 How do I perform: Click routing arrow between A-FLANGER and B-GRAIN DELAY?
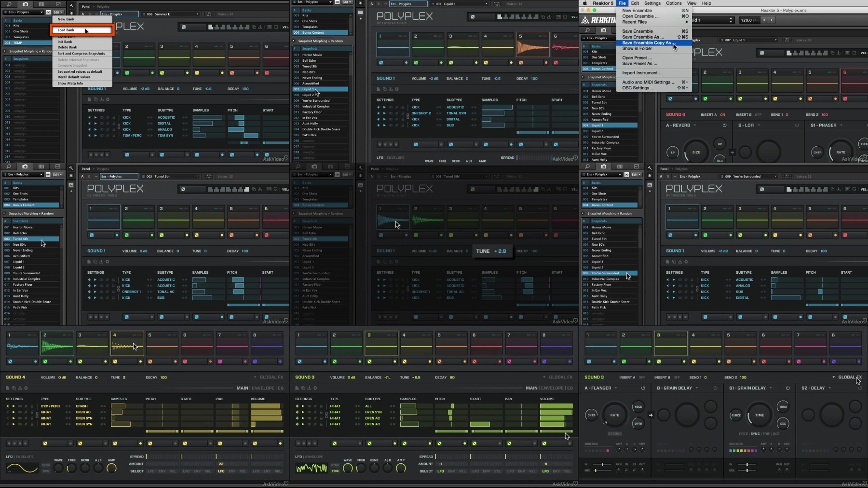coord(651,415)
